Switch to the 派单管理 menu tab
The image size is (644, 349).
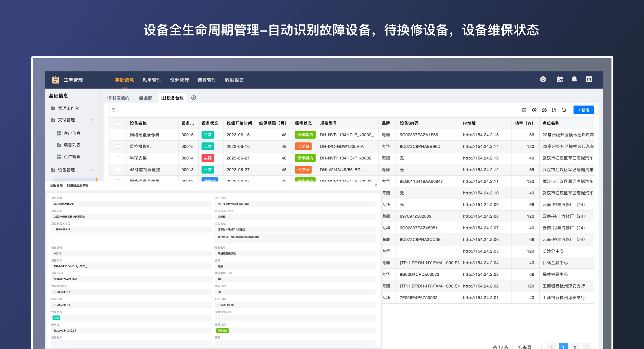pos(152,80)
